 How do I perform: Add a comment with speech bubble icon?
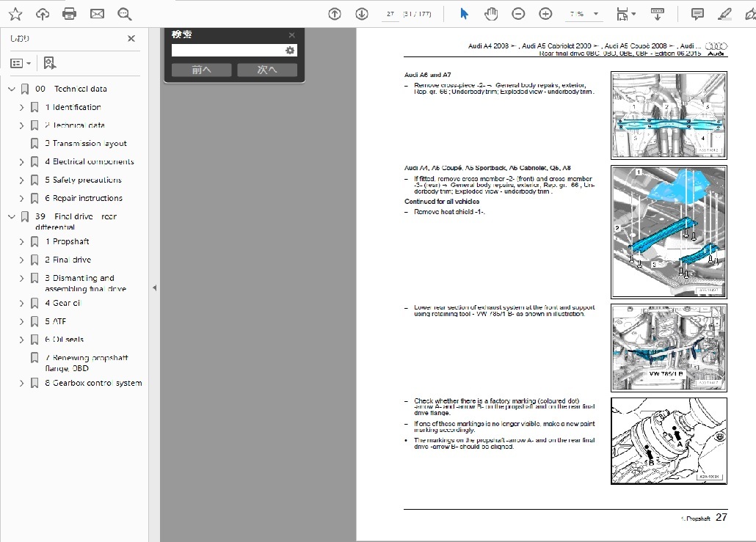(x=697, y=14)
